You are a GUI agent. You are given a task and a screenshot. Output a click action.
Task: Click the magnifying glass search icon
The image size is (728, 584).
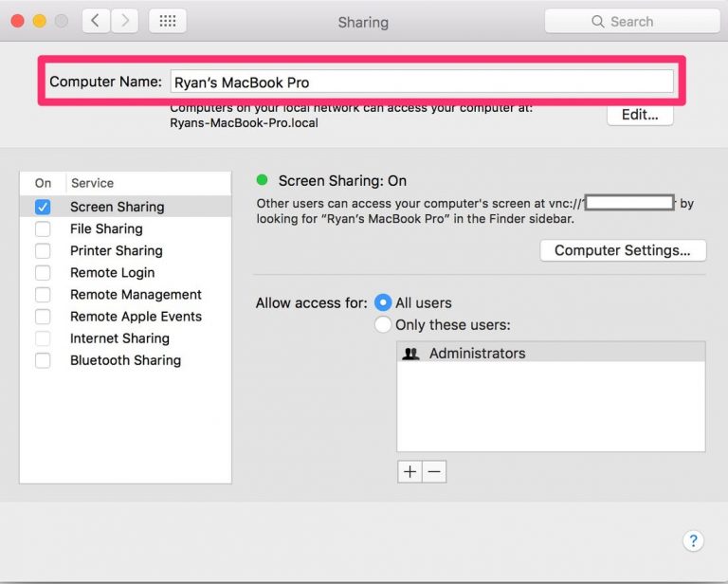(597, 21)
